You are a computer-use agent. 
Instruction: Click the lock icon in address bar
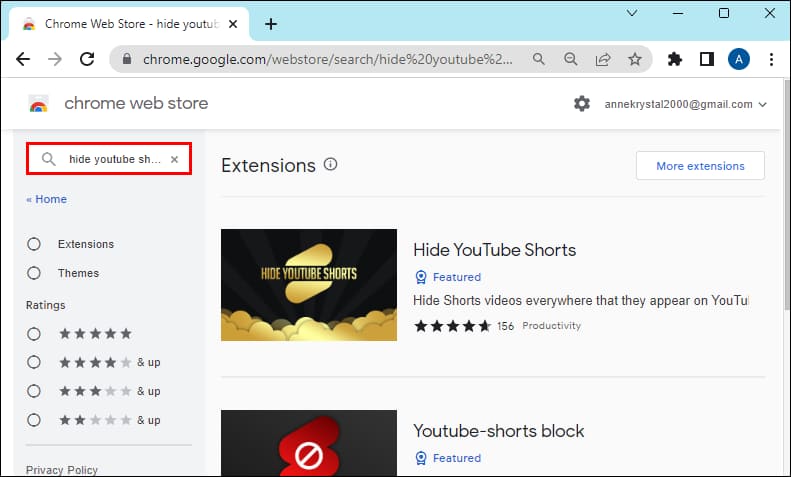[127, 59]
